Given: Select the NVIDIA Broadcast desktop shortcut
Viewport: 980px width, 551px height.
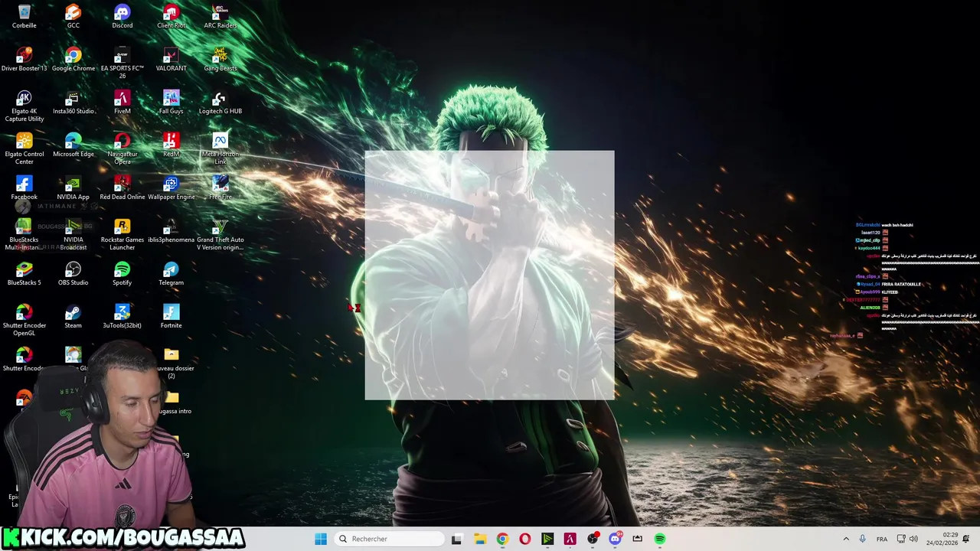Looking at the screenshot, I should click(x=73, y=234).
